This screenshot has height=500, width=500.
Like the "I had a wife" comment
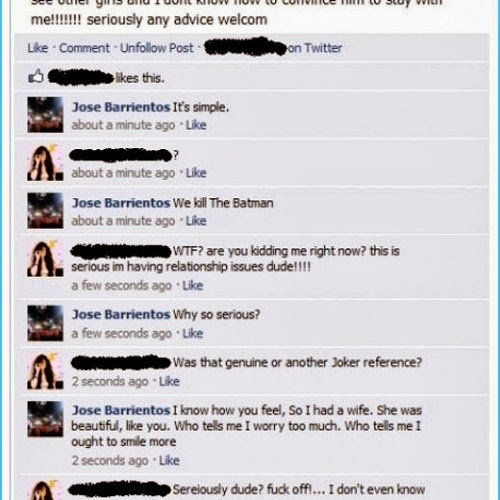(169, 461)
